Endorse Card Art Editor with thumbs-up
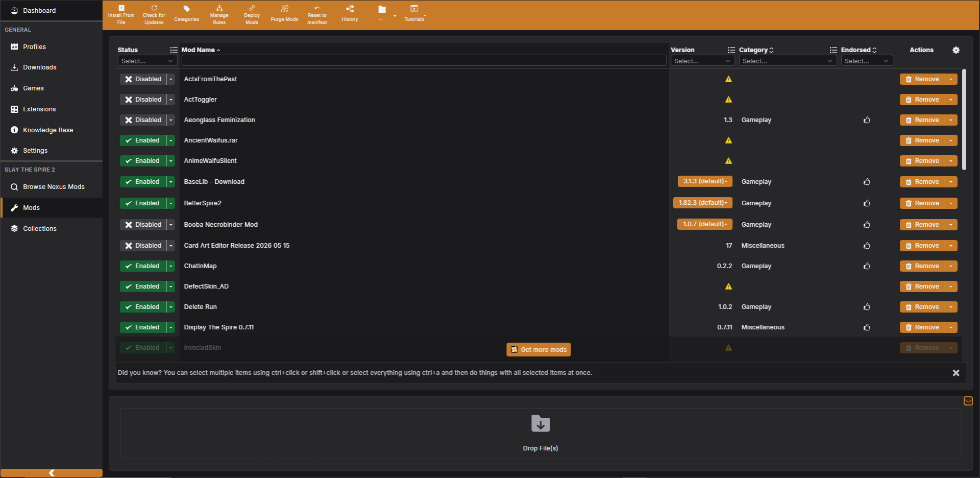 pyautogui.click(x=866, y=246)
